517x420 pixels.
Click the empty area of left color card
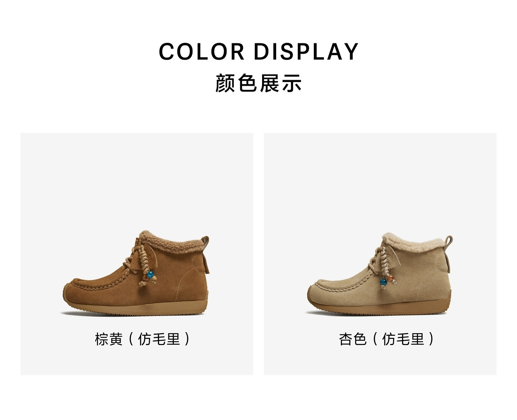tap(136, 179)
